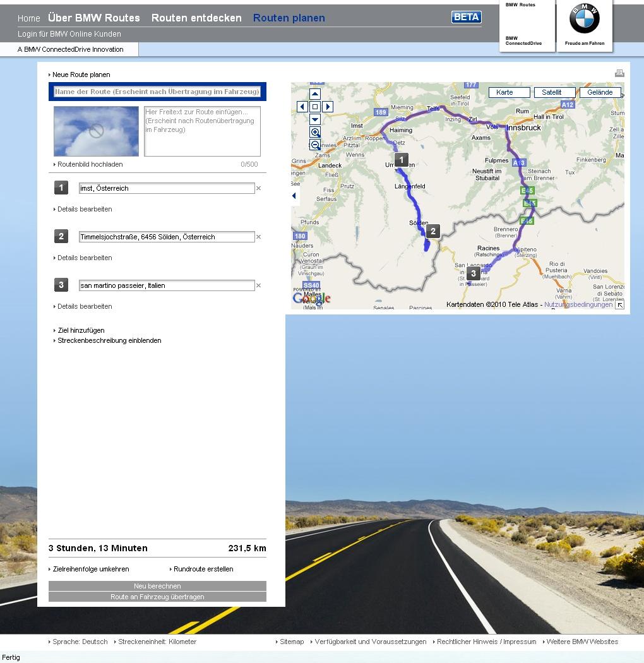Pan the map downward with the arrow
This screenshot has width=644, height=663.
click(x=315, y=119)
